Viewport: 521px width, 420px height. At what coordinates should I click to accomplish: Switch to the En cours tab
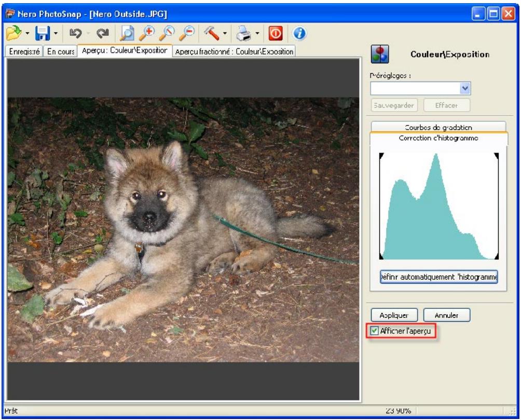61,51
